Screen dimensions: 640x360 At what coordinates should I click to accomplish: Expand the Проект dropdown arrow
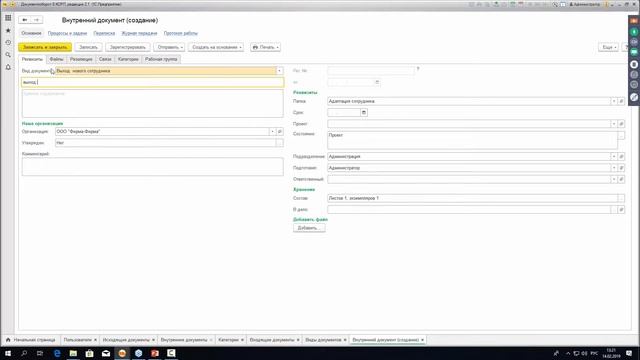[x=613, y=124]
